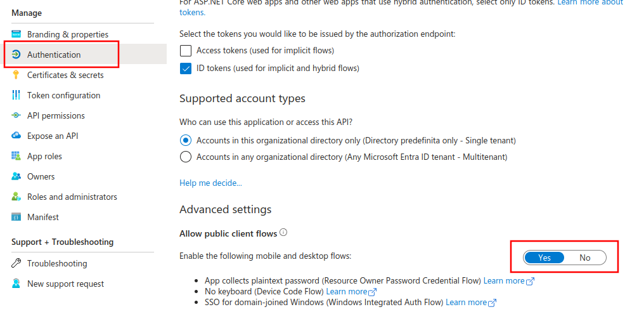Uncheck the ID tokens checkbox

(x=186, y=69)
